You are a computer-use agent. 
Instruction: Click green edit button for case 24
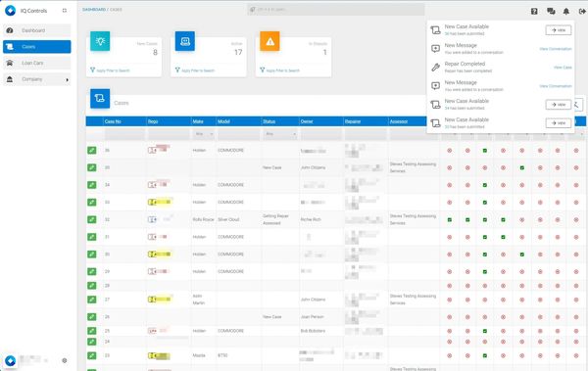(92, 342)
